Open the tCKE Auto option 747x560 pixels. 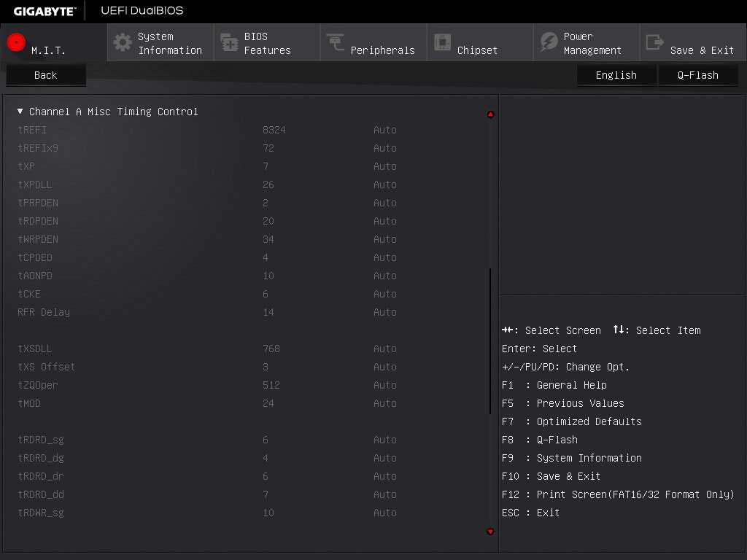point(384,294)
